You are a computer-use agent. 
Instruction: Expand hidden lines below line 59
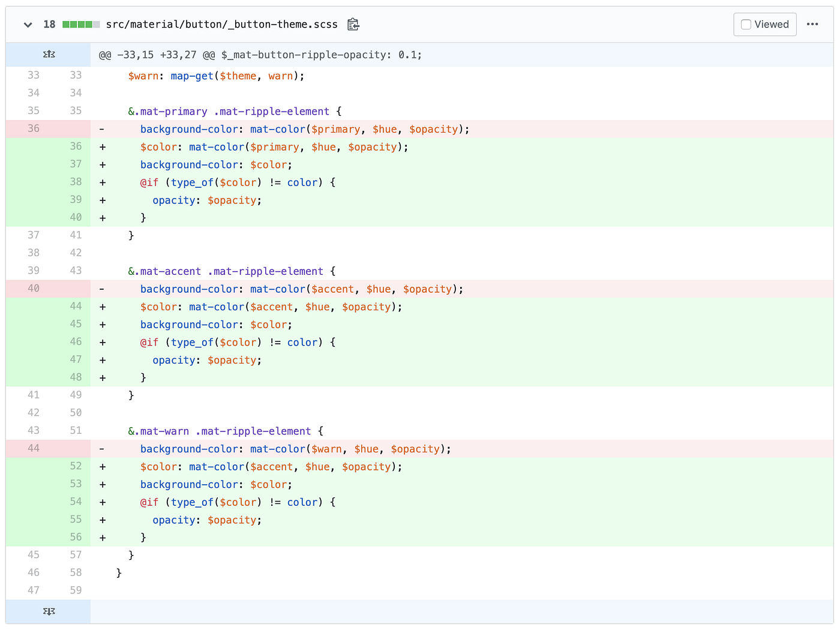click(49, 611)
